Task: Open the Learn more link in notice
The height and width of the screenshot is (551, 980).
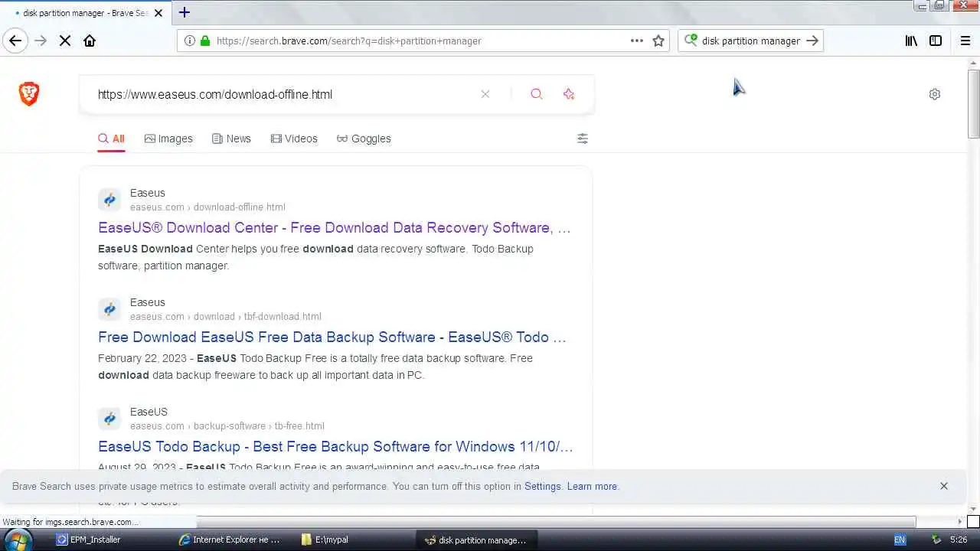Action: pyautogui.click(x=592, y=486)
